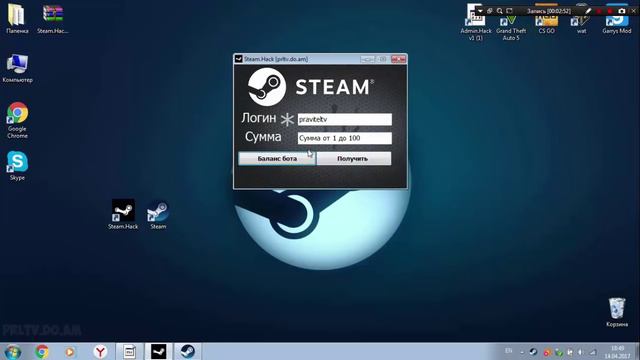Switch to Steam.Hack taskbar button

pos(159,351)
